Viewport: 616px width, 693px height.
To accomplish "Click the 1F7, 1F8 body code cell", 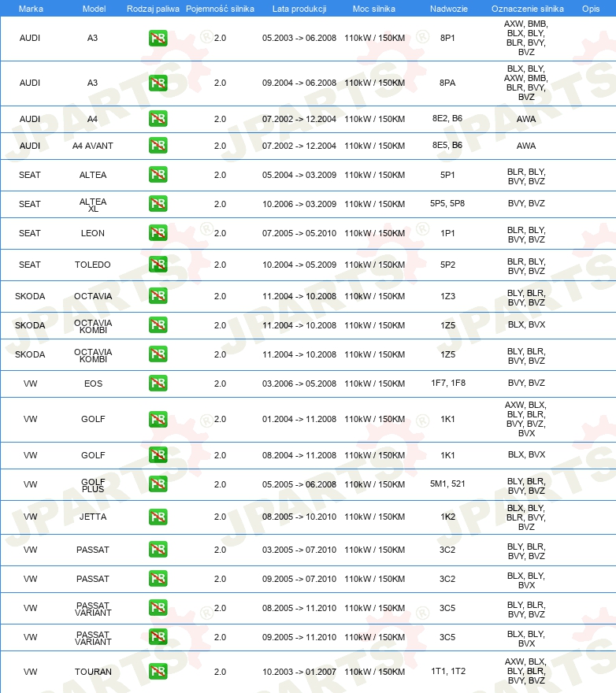I will 448,383.
